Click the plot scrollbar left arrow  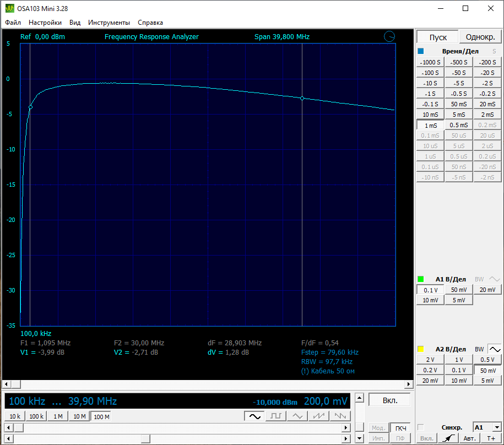tap(7, 384)
